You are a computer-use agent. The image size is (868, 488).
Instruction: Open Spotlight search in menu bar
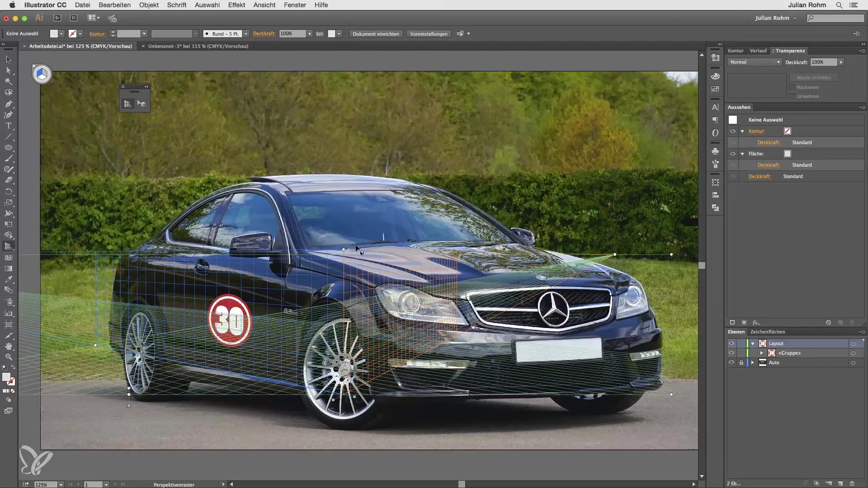[x=839, y=5]
